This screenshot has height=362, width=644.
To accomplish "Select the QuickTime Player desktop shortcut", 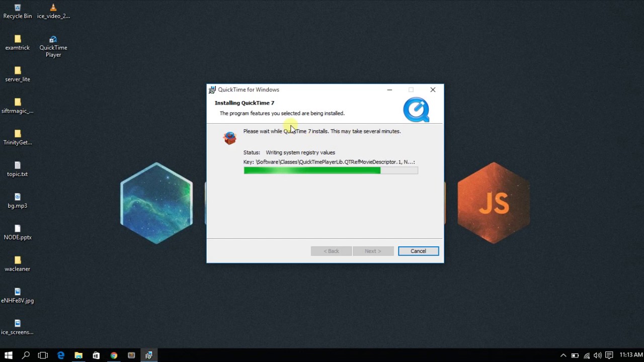I will (53, 47).
